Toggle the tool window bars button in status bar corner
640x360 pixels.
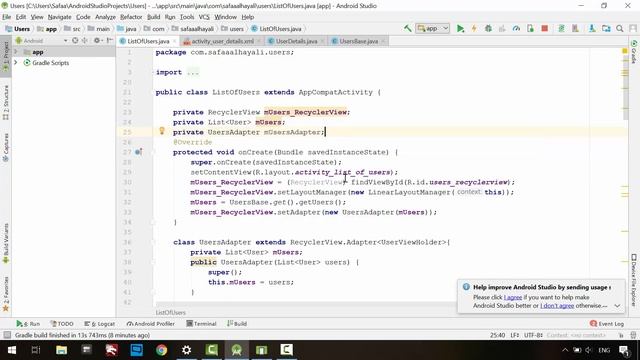pyautogui.click(x=7, y=335)
